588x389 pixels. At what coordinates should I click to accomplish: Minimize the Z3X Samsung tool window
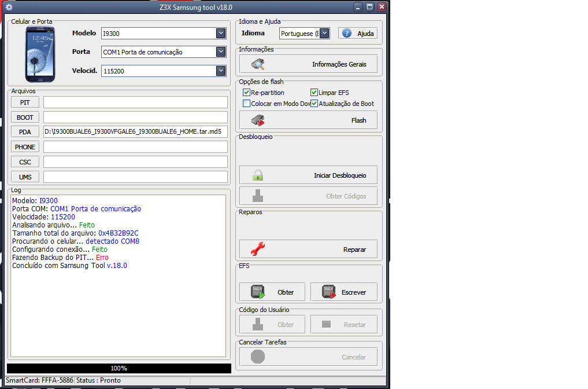click(358, 7)
